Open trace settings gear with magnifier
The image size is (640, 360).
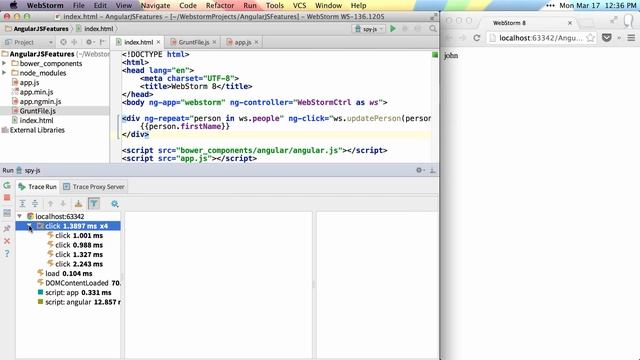115,203
